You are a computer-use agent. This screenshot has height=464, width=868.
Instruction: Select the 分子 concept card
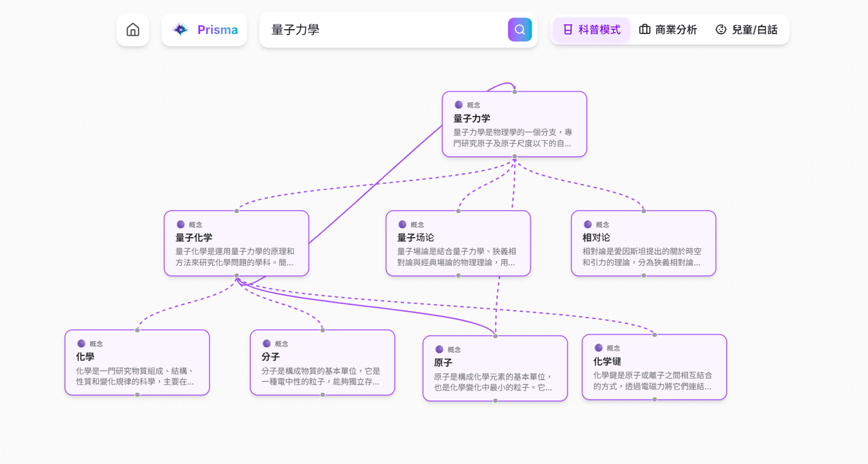(323, 363)
